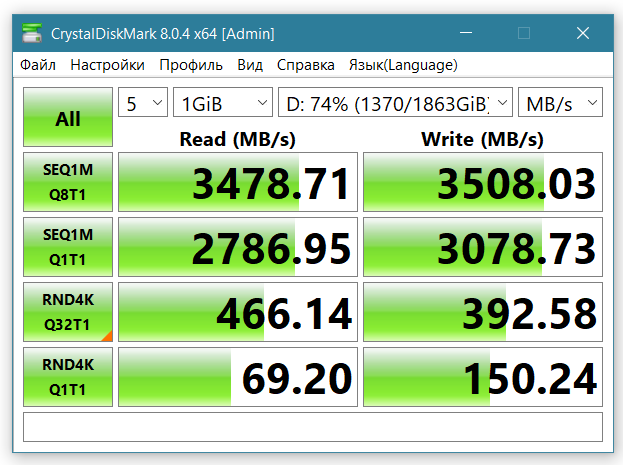This screenshot has height=465, width=623.
Task: Click the RND4K Q32T1 read result 466.14
Action: coord(238,312)
